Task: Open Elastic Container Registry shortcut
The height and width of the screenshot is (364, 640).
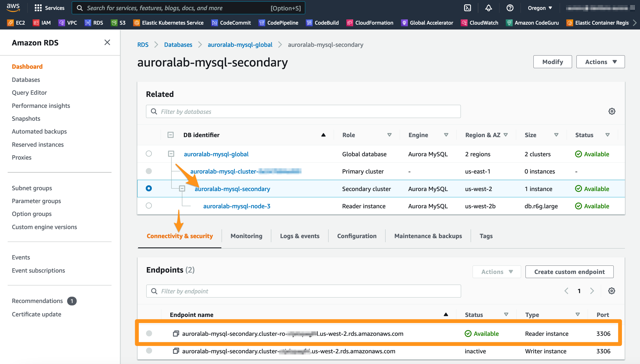Action: [x=598, y=23]
